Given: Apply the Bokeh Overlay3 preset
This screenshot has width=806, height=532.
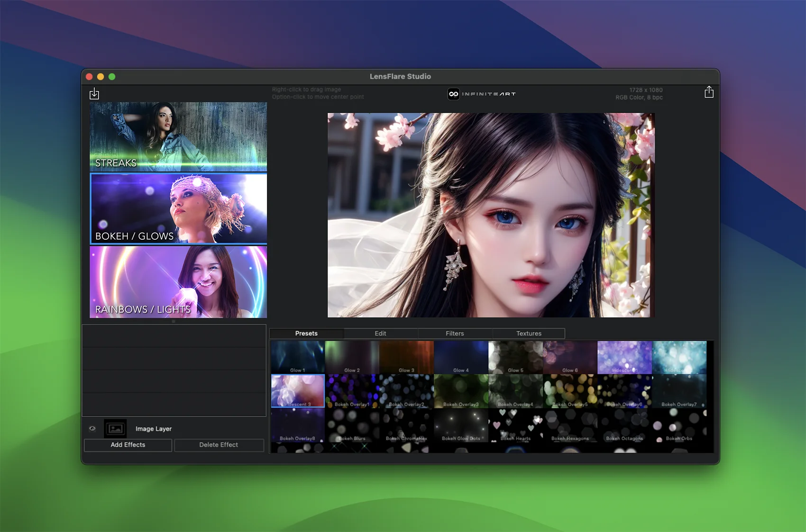Looking at the screenshot, I should 461,391.
